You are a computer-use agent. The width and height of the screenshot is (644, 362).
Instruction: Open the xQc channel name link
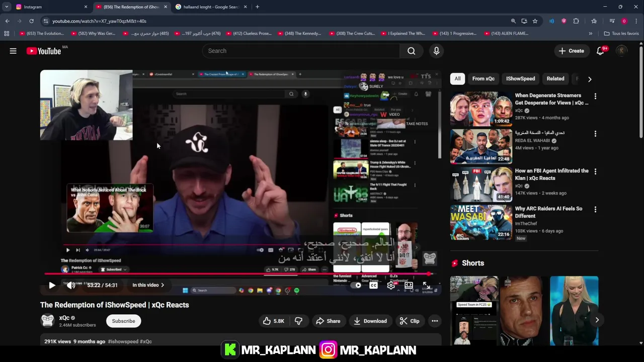[x=64, y=318]
